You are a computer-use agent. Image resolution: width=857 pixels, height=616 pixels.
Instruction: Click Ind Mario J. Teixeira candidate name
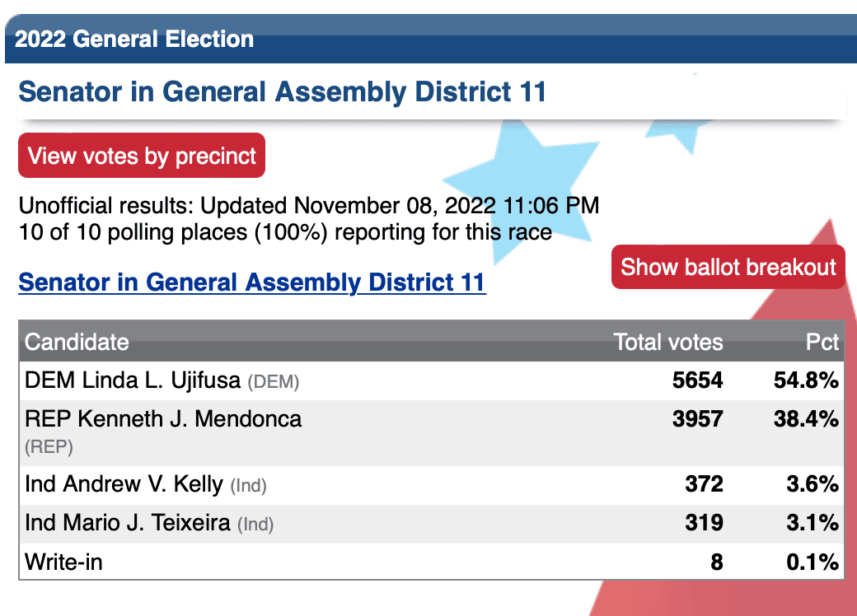pyautogui.click(x=128, y=523)
